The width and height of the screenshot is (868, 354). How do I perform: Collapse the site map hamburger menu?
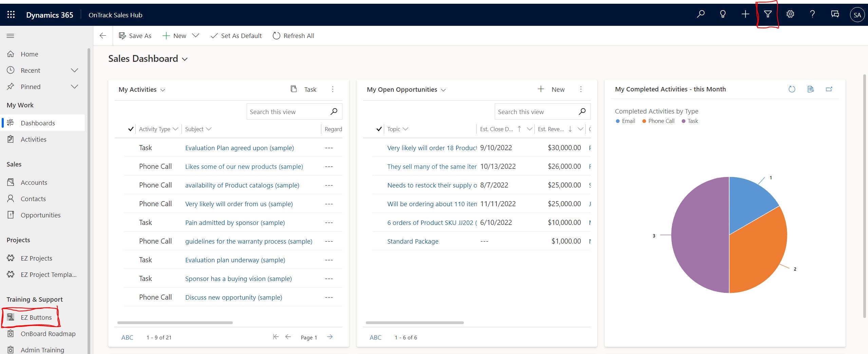(11, 36)
